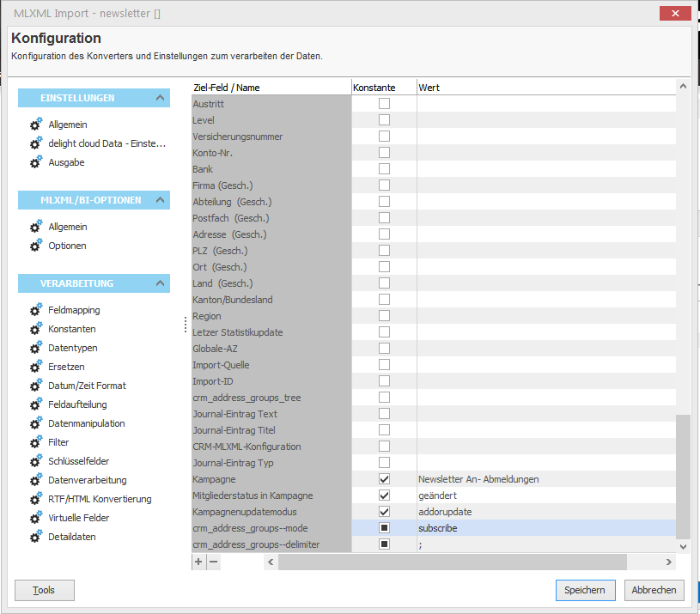Click the Speichern button

coord(585,590)
